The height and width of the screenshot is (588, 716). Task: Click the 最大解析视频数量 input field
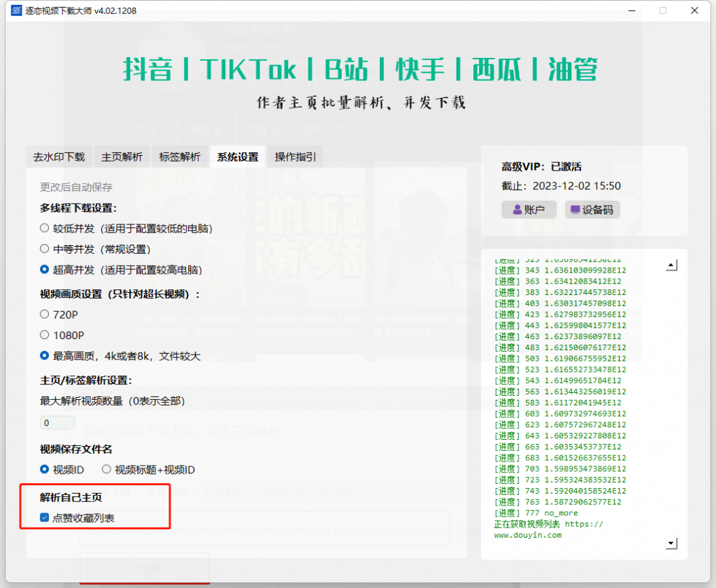[x=57, y=423]
